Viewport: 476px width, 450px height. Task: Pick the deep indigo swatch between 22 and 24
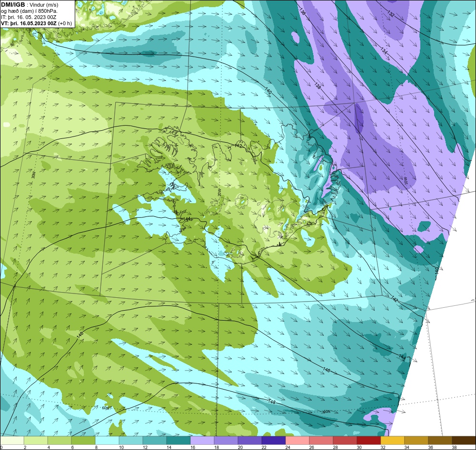(x=274, y=440)
